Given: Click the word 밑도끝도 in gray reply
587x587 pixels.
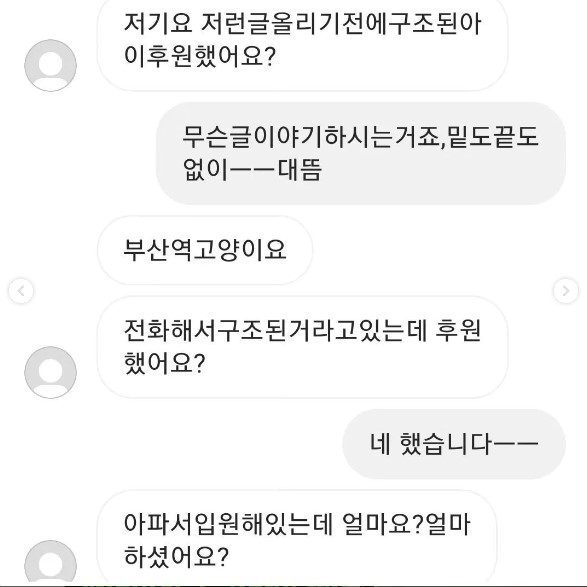Looking at the screenshot, I should pyautogui.click(x=493, y=137).
